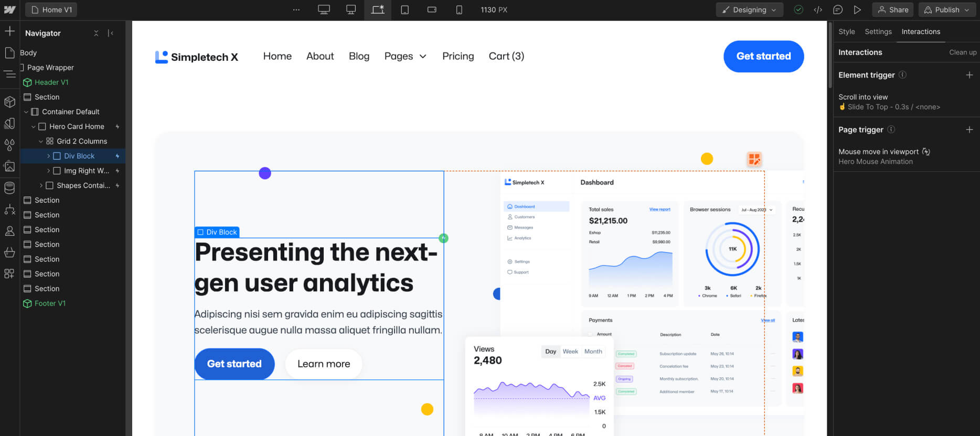
Task: Open the Variables droplets panel
Action: point(9,145)
